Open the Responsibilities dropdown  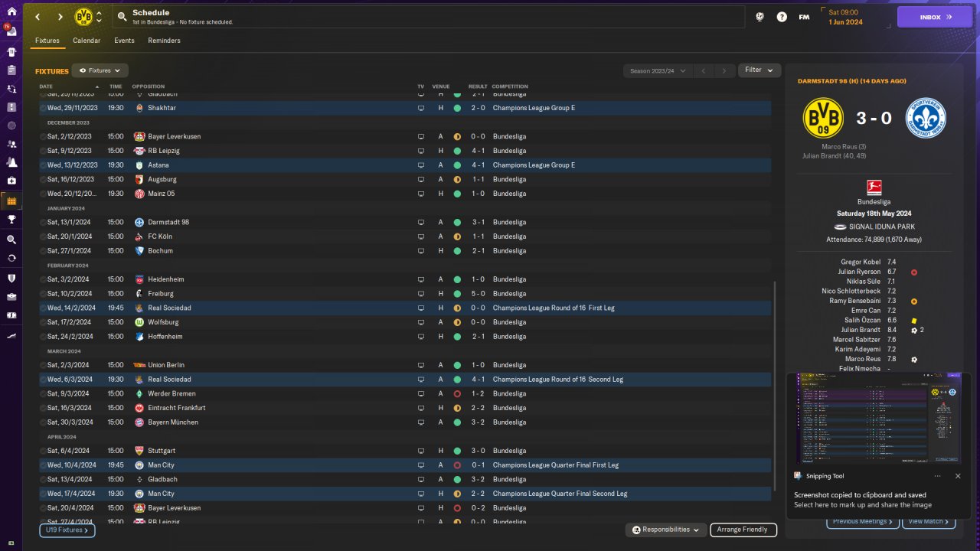click(x=665, y=530)
